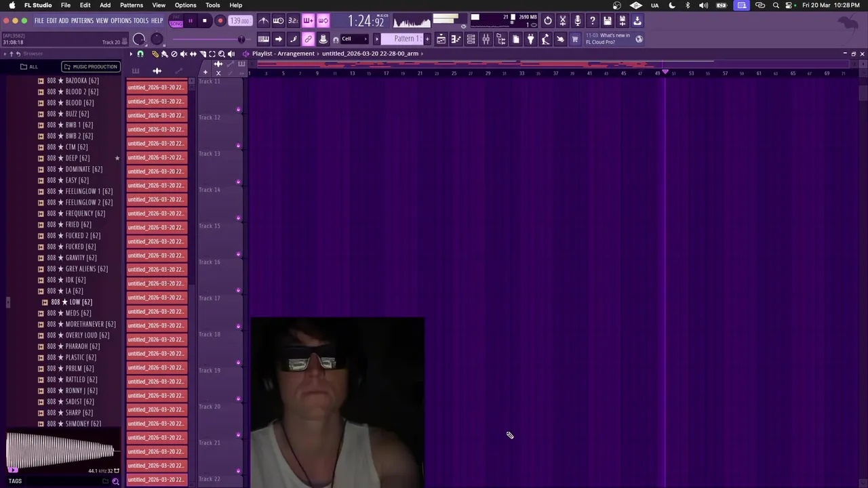Select the Select tool in playlist
868x488 pixels.
coord(212,54)
